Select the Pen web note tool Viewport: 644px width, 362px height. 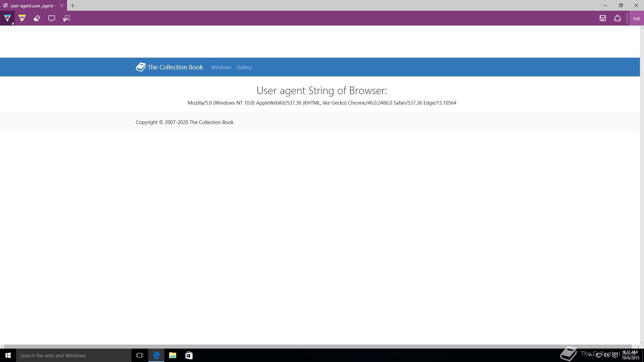point(7,18)
